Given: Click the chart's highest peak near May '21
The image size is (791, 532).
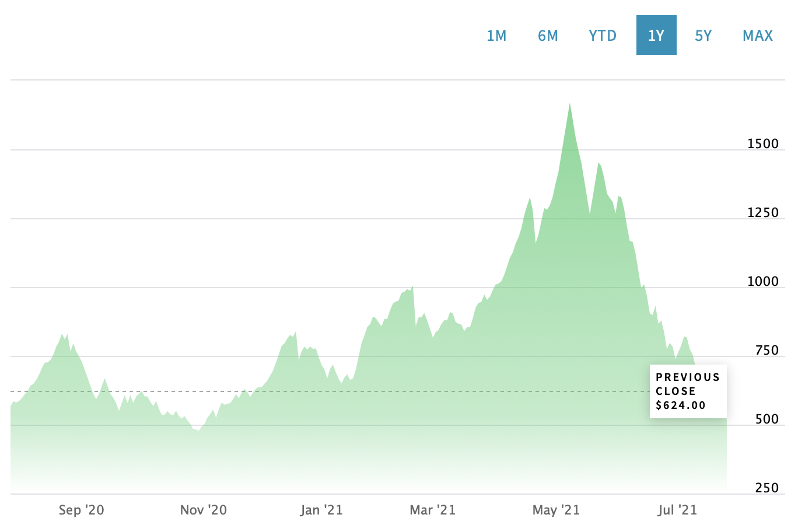Looking at the screenshot, I should click(x=570, y=105).
